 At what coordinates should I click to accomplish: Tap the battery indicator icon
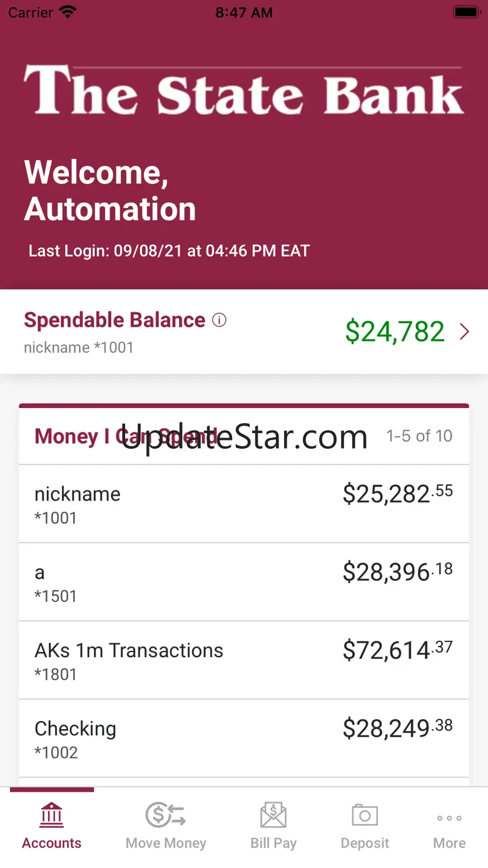[x=466, y=12]
